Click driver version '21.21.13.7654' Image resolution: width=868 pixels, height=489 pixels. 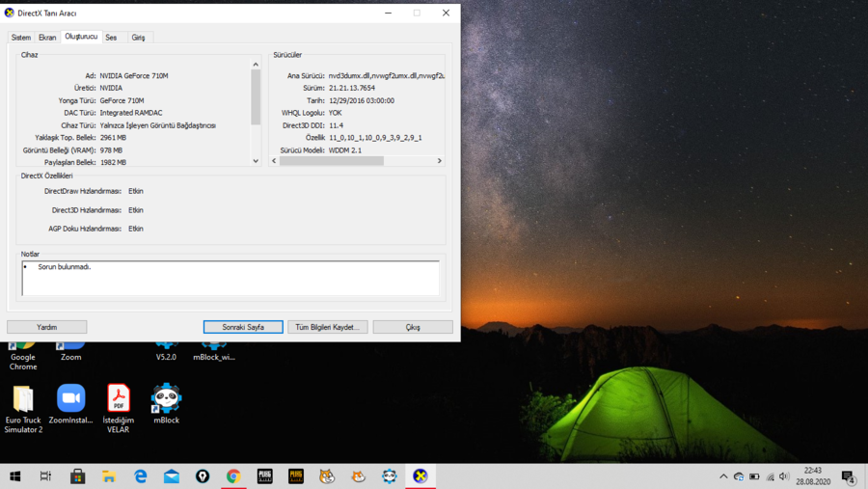click(351, 88)
